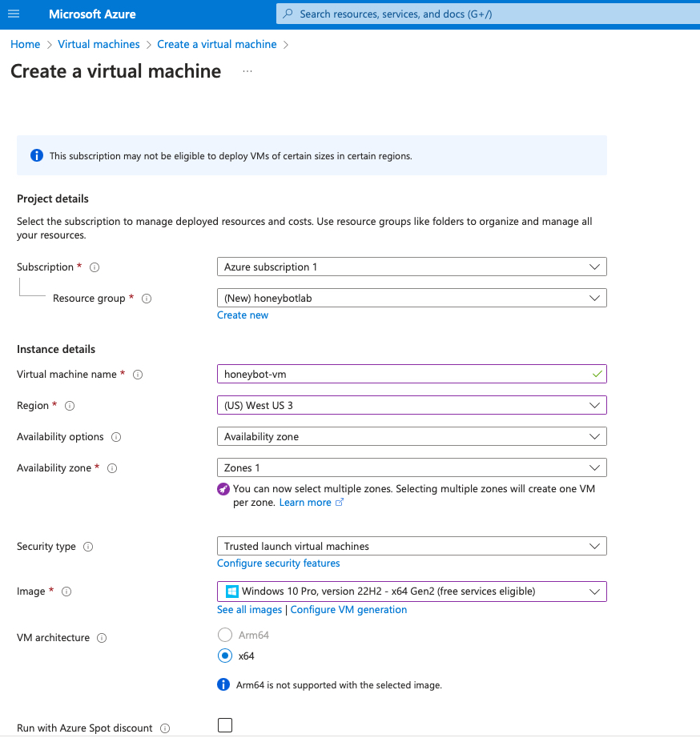
Task: Click into the Virtual machine name field
Action: pyautogui.click(x=400, y=374)
